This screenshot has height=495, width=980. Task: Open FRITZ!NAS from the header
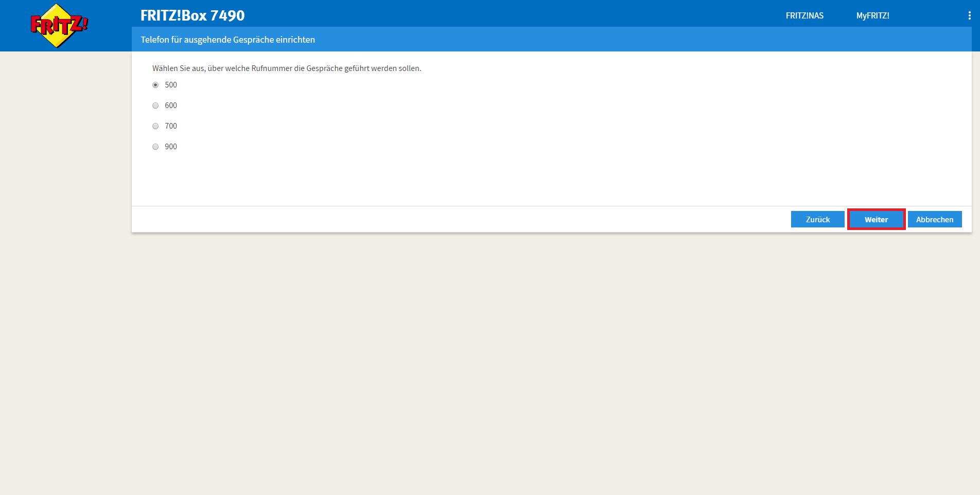(x=804, y=16)
